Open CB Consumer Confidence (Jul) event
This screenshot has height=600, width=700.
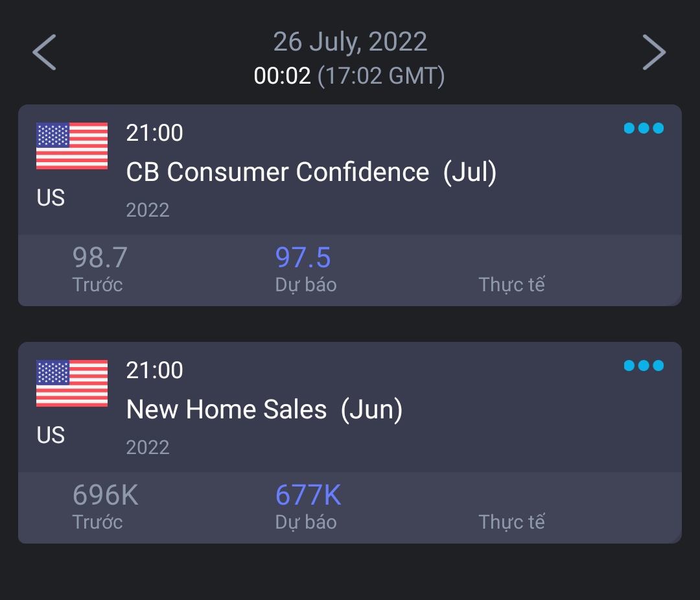point(311,173)
